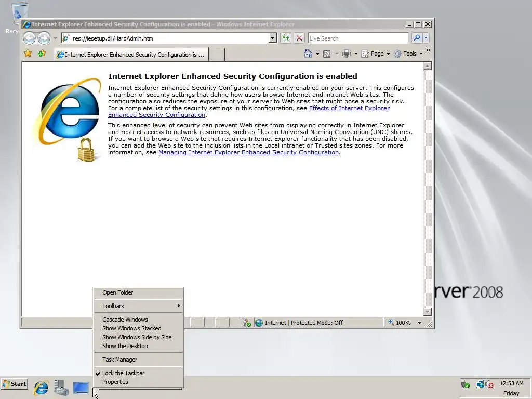532x399 pixels.
Task: Open Server Manager from Quick Launch
Action: (x=61, y=388)
